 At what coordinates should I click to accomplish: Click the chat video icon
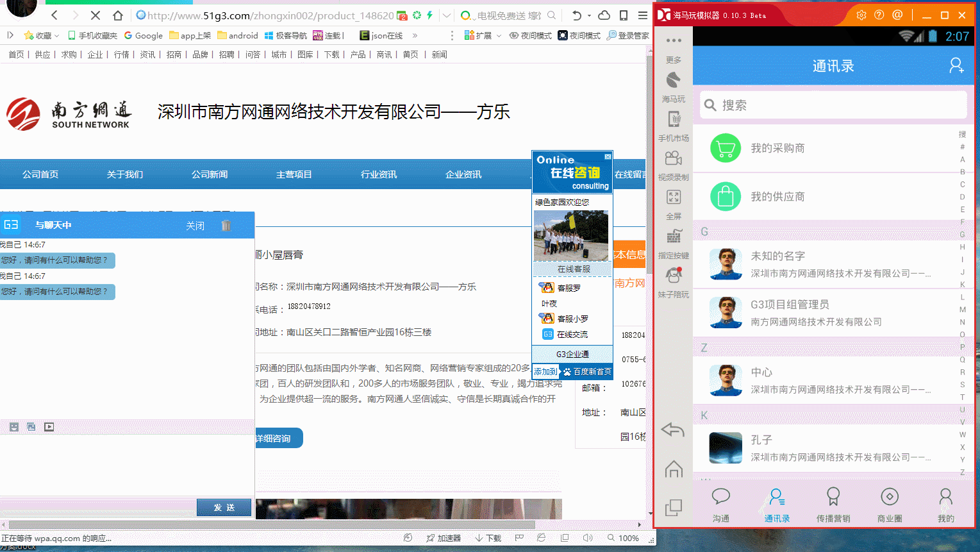(x=49, y=427)
